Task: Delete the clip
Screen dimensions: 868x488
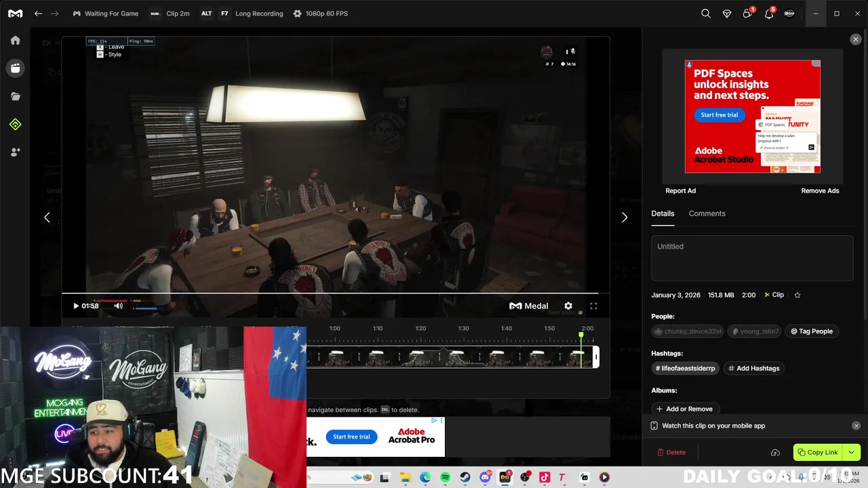Action: (671, 452)
